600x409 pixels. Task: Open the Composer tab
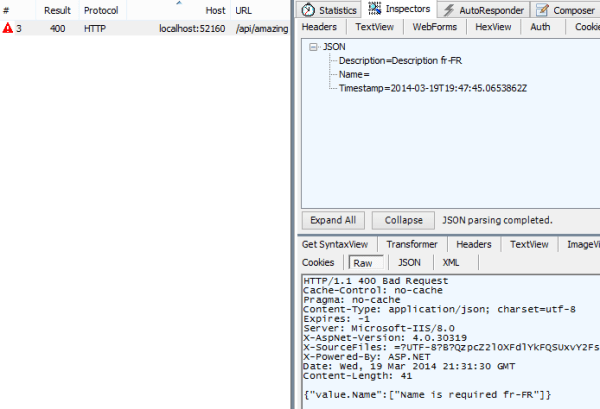pyautogui.click(x=566, y=9)
